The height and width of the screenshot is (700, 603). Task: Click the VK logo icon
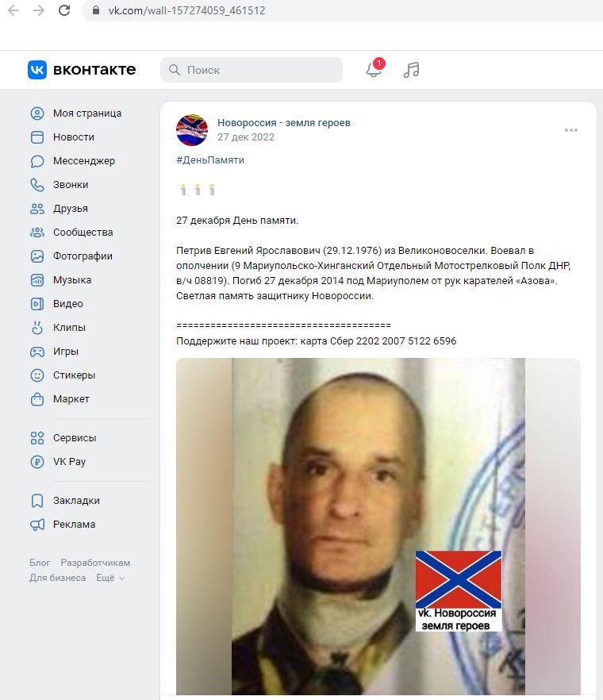37,70
